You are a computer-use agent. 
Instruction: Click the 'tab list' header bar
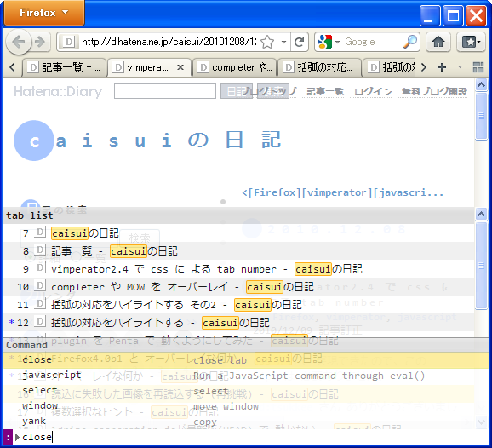tap(239, 215)
